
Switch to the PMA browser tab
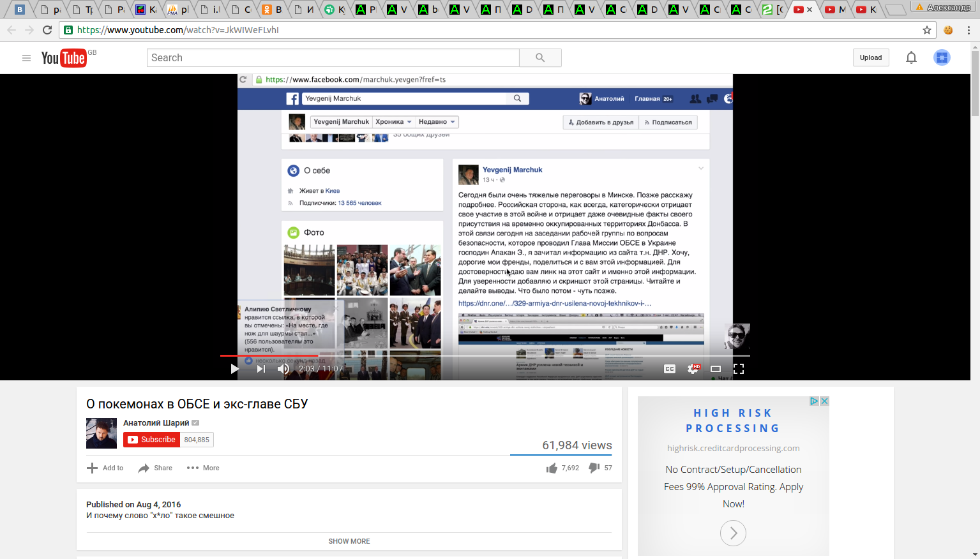[178, 10]
